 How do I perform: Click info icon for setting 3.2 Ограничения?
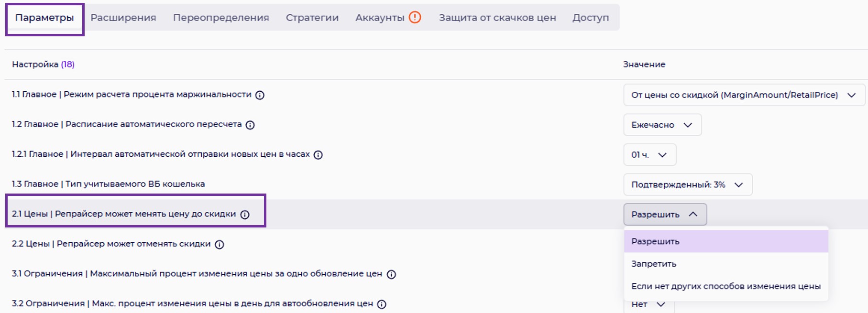pyautogui.click(x=382, y=304)
